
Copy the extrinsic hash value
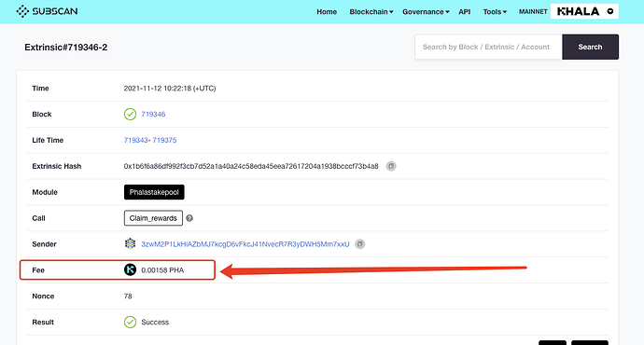391,166
